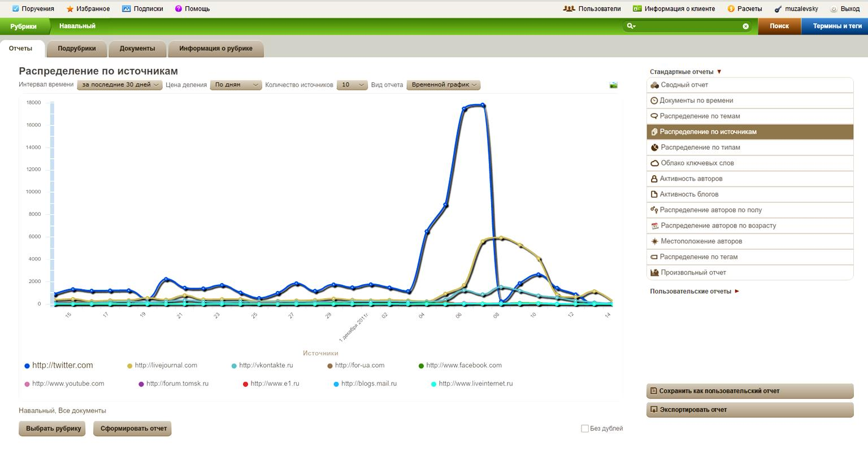Click the Помощь question mark icon
Image resolution: width=868 pixels, height=452 pixels.
click(179, 8)
